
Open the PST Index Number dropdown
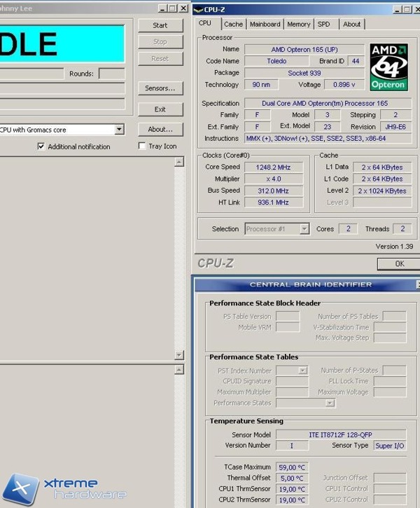(302, 371)
